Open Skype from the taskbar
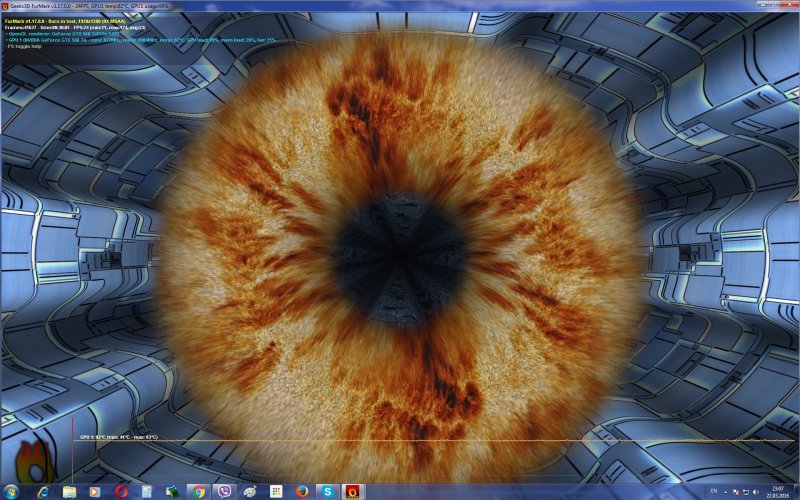Image resolution: width=800 pixels, height=500 pixels. click(x=327, y=492)
